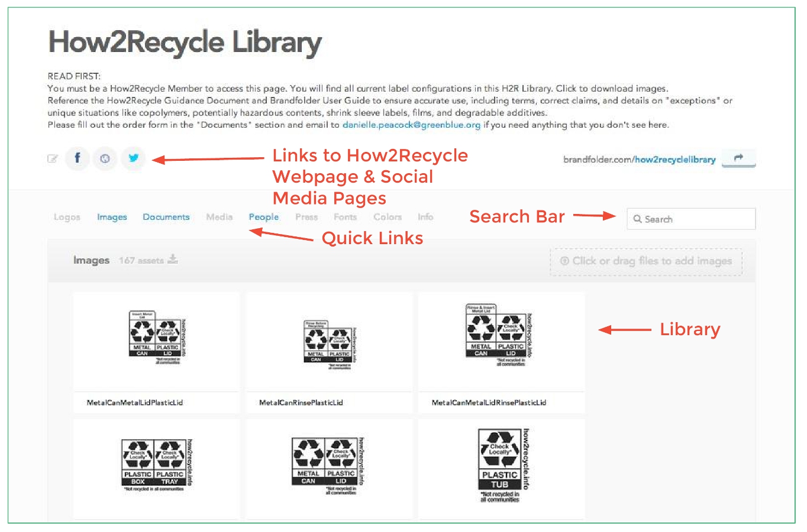Select the PLASTIC TUB label thumbnail

502,467
